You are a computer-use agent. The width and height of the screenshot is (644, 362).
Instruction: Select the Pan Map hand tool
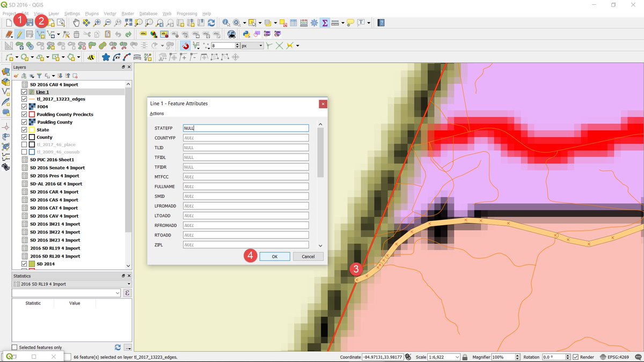(76, 23)
